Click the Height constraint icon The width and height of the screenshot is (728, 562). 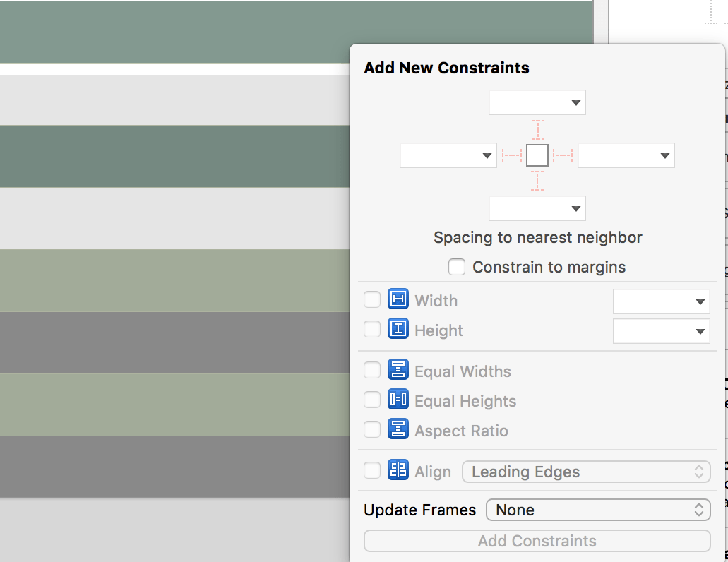397,330
